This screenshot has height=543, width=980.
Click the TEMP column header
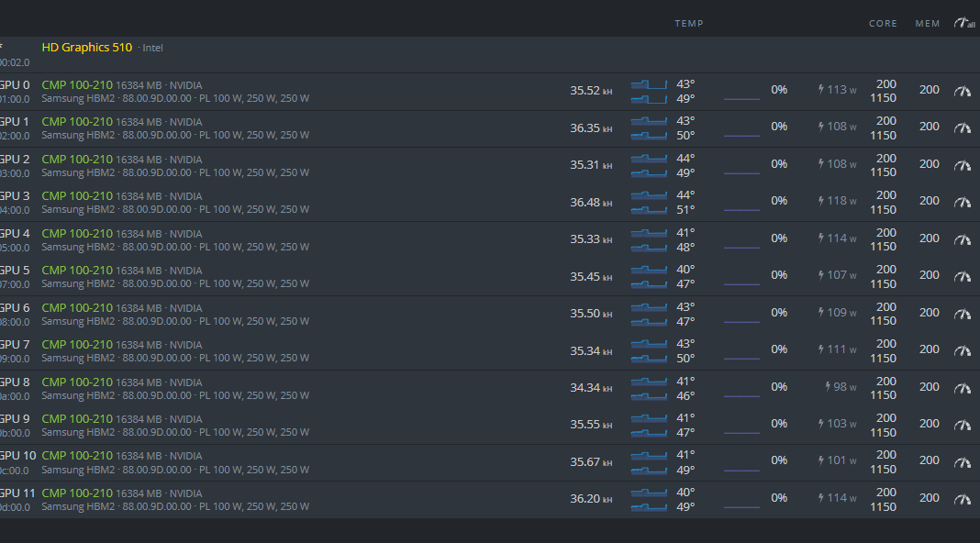point(689,24)
